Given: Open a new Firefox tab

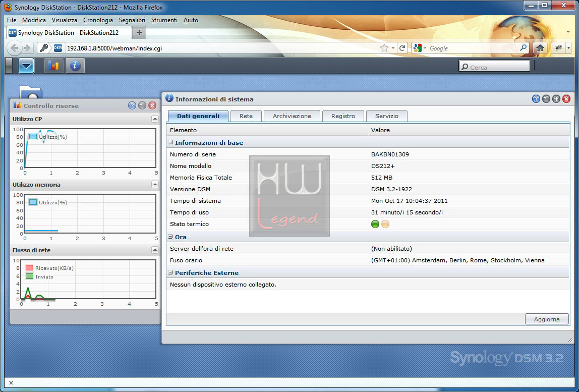Looking at the screenshot, I should (x=139, y=32).
